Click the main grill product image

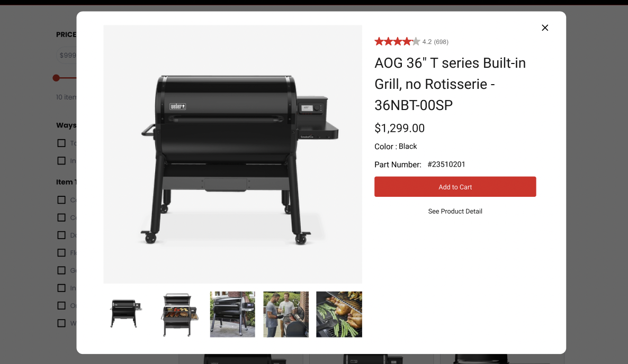[x=232, y=154]
